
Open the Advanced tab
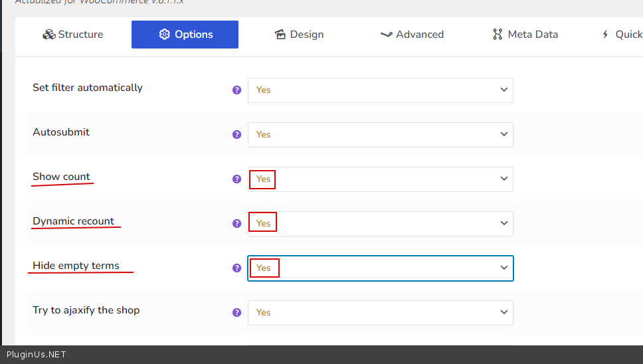[412, 35]
